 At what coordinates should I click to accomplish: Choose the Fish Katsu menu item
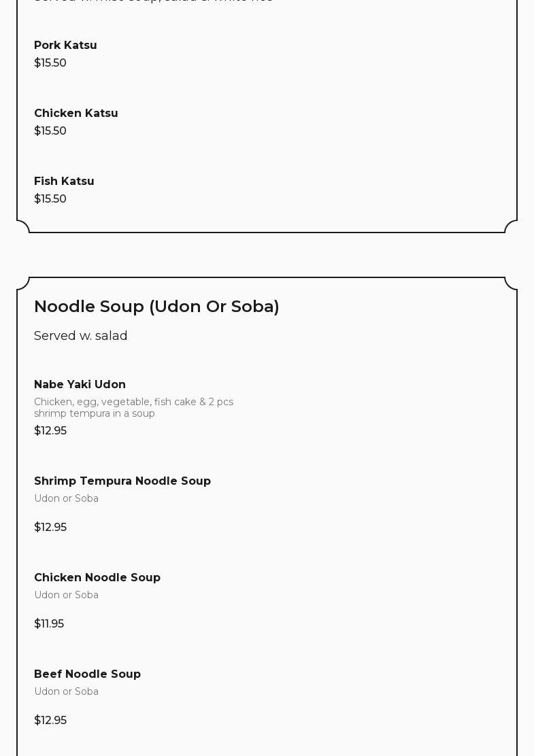pyautogui.click(x=64, y=181)
